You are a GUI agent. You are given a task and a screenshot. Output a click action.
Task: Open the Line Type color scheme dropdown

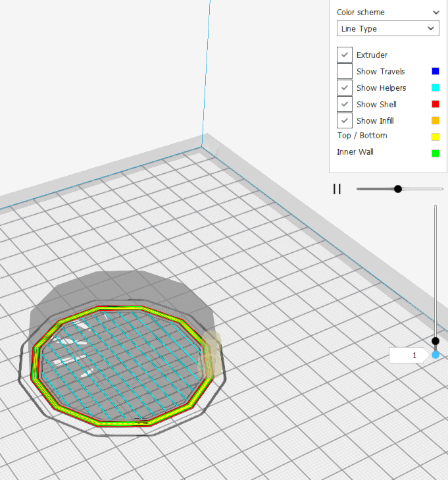[x=387, y=28]
